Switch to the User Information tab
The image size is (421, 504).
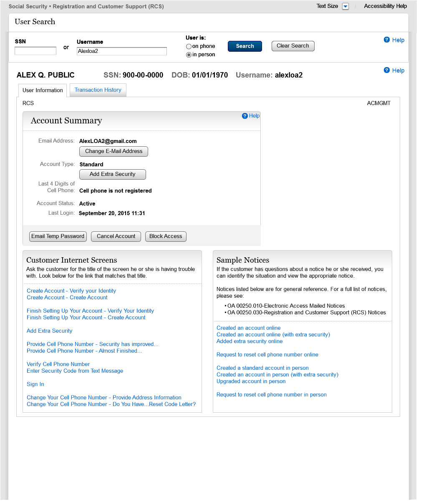pyautogui.click(x=43, y=90)
